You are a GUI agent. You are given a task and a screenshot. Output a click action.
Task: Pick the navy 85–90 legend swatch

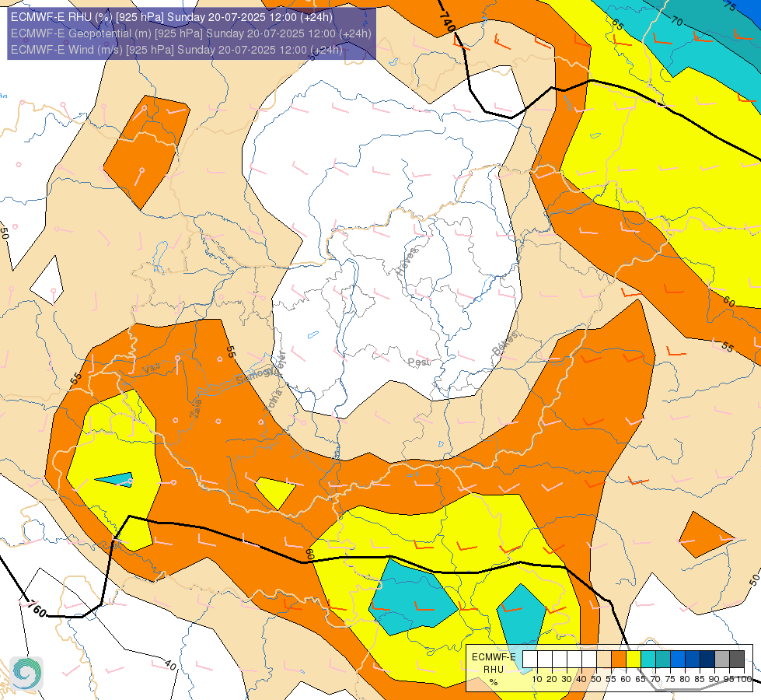pyautogui.click(x=707, y=659)
